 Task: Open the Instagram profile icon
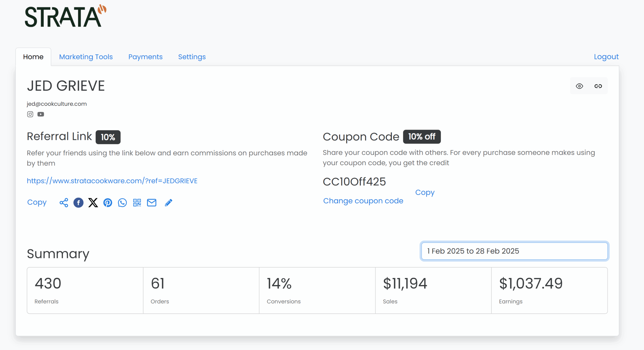[30, 114]
